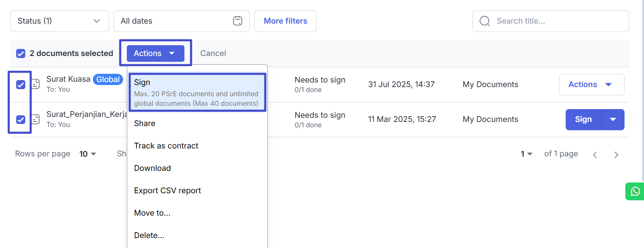Go to the previous page arrow
This screenshot has height=248, width=644.
[595, 155]
